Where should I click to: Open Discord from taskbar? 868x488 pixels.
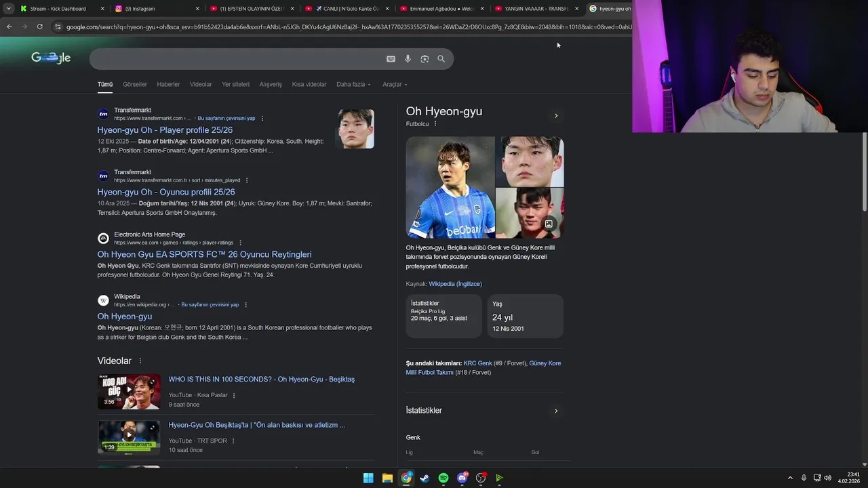462,478
